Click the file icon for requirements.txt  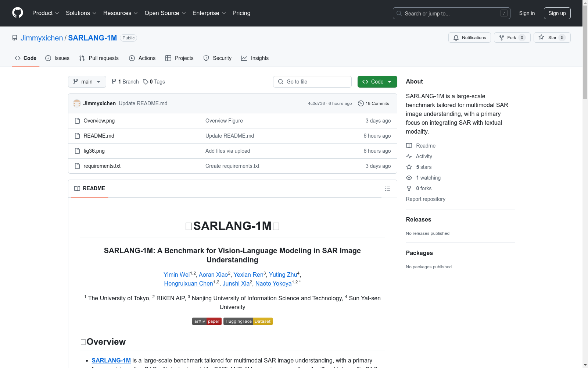point(77,166)
